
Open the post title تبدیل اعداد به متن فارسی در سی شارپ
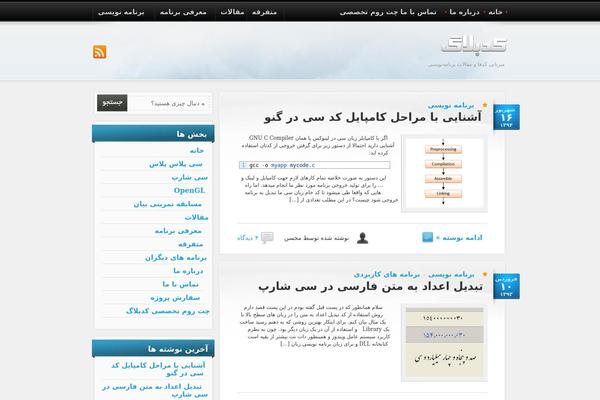[x=370, y=287]
